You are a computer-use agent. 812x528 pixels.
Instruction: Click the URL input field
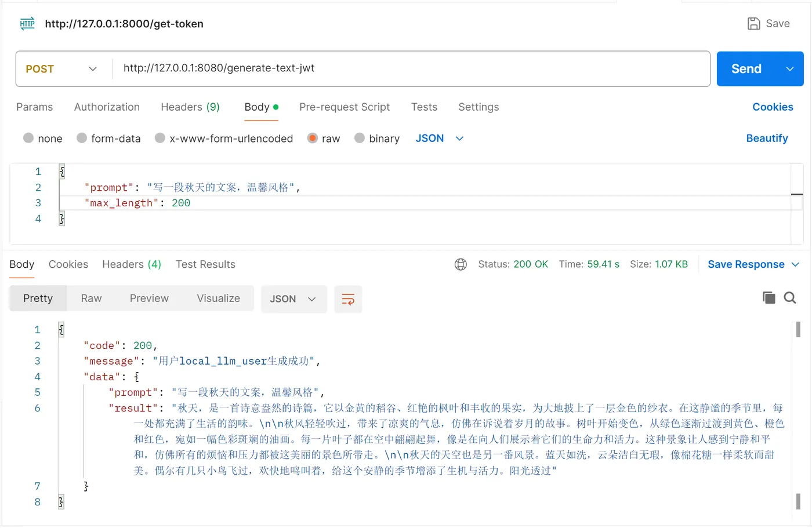point(406,68)
